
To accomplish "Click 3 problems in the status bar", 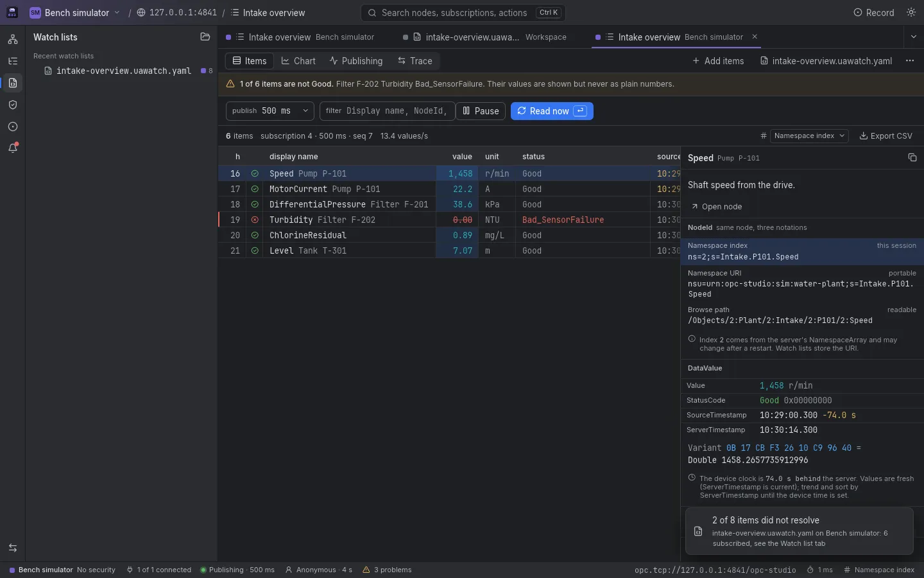I will [x=387, y=570].
